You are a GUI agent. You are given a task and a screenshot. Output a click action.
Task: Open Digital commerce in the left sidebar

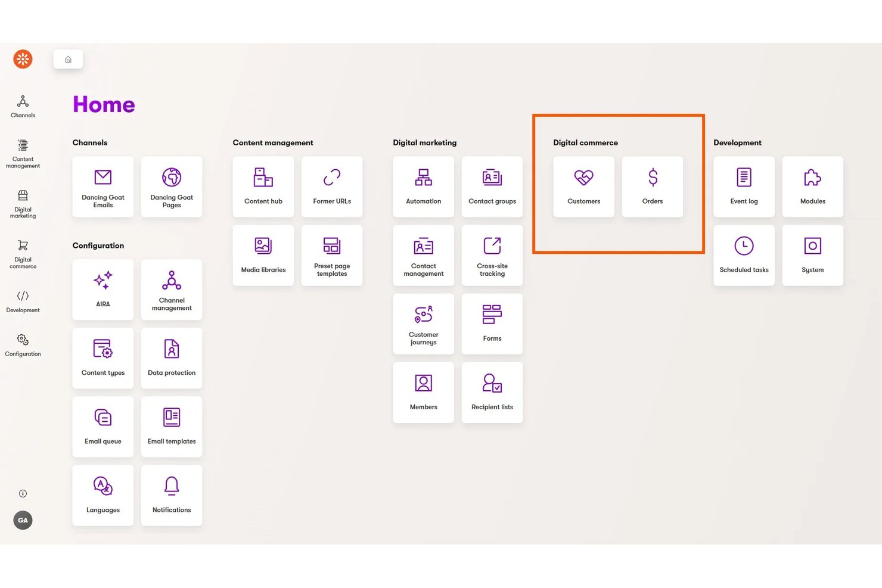[x=23, y=254]
